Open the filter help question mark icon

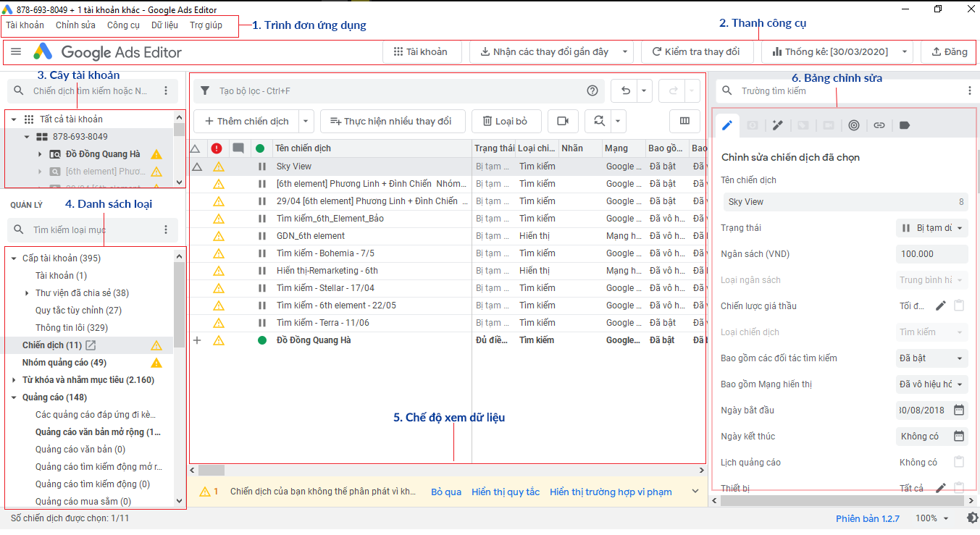(592, 91)
